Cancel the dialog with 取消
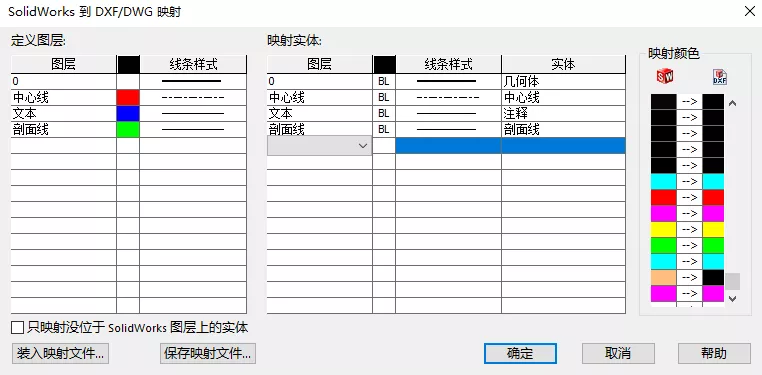This screenshot has width=762, height=375. coord(618,353)
